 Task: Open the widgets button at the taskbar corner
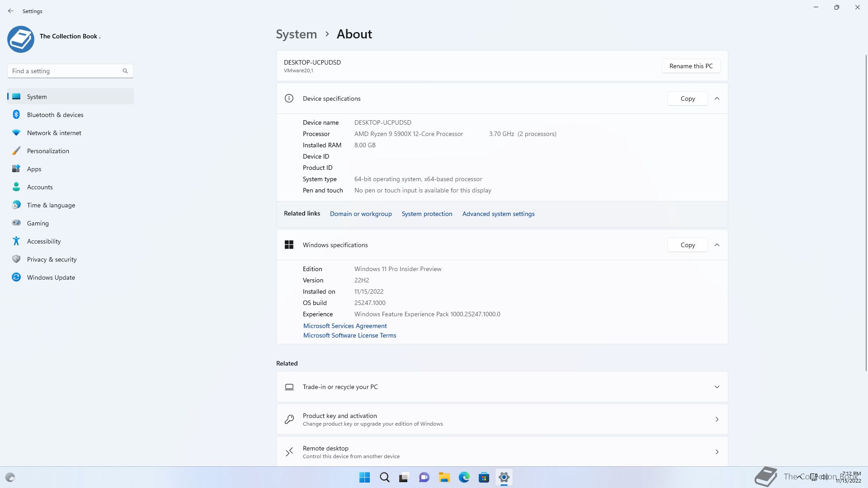pyautogui.click(x=10, y=478)
